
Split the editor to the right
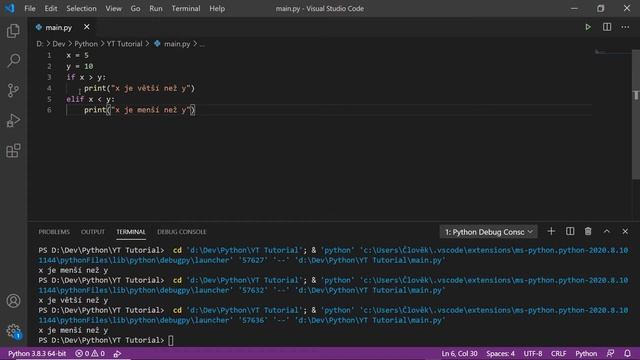click(x=607, y=27)
